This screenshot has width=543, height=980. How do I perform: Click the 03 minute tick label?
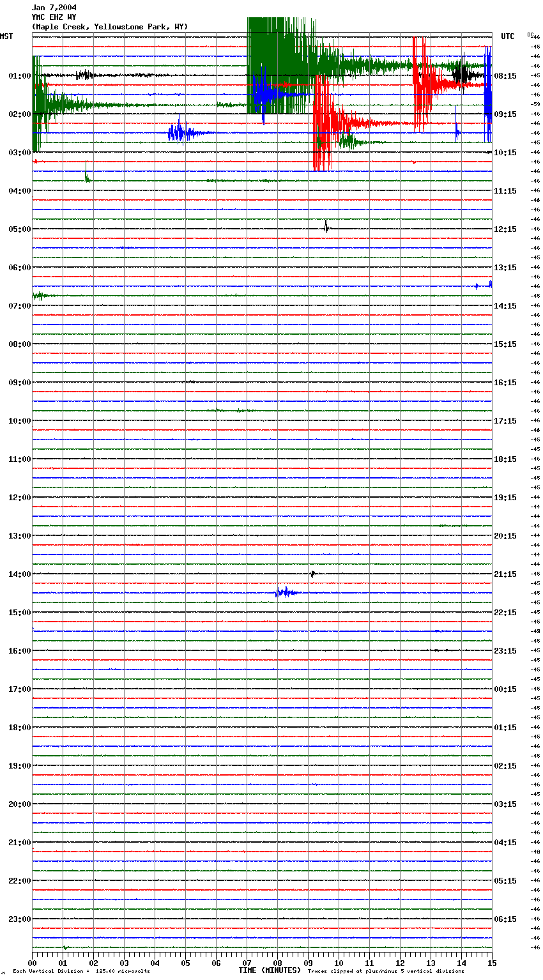125,963
